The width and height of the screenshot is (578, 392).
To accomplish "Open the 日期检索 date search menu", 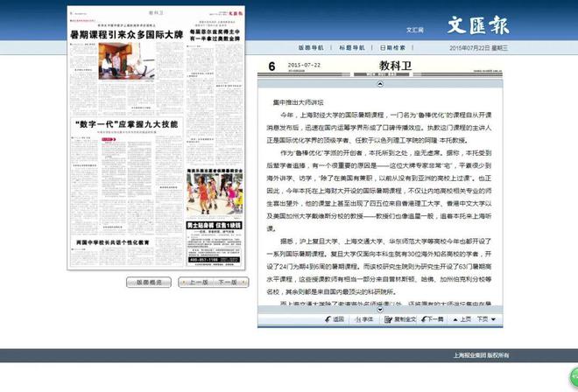I will coord(392,48).
